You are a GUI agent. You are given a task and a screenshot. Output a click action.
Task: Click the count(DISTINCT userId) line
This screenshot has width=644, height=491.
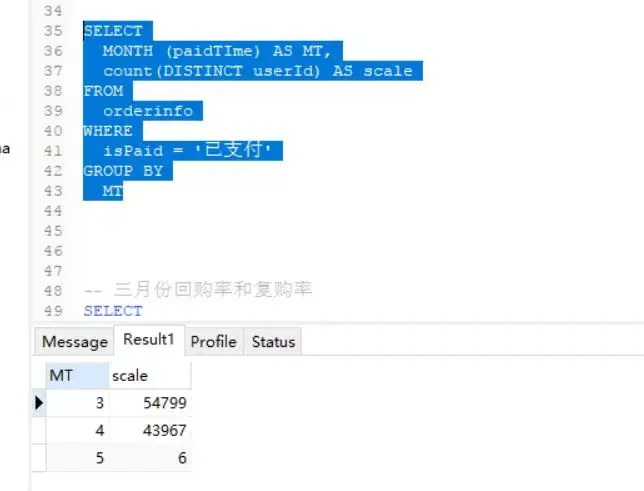(x=258, y=71)
